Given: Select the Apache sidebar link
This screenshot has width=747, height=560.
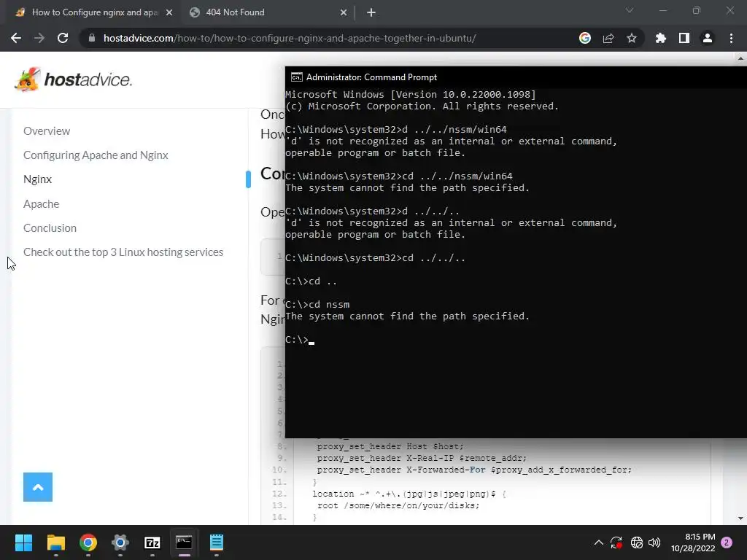Looking at the screenshot, I should 42,204.
